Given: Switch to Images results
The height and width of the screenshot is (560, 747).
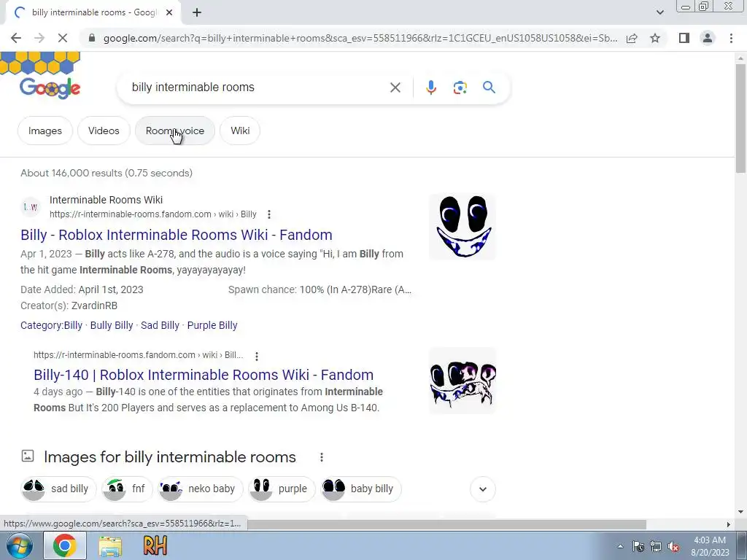Looking at the screenshot, I should click(44, 131).
